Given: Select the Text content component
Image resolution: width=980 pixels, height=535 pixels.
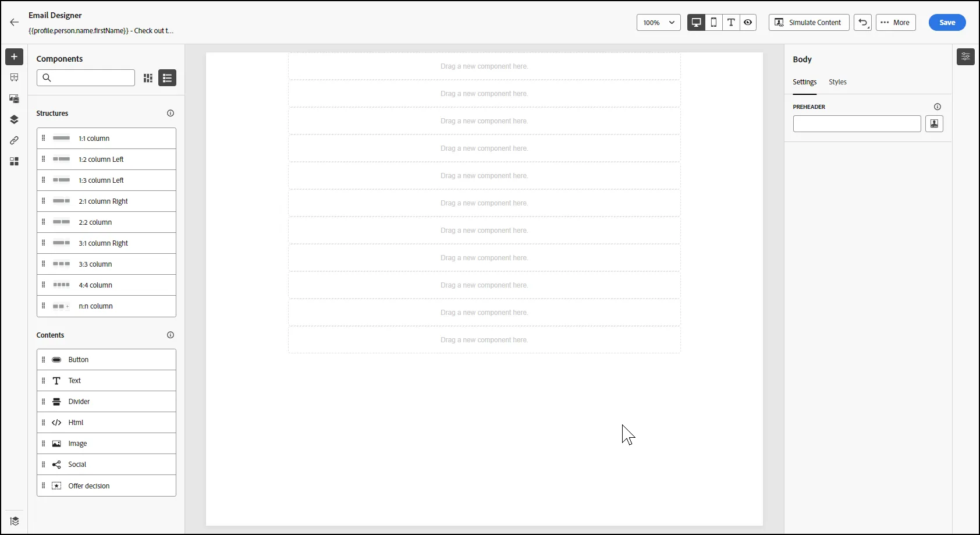Looking at the screenshot, I should [106, 381].
